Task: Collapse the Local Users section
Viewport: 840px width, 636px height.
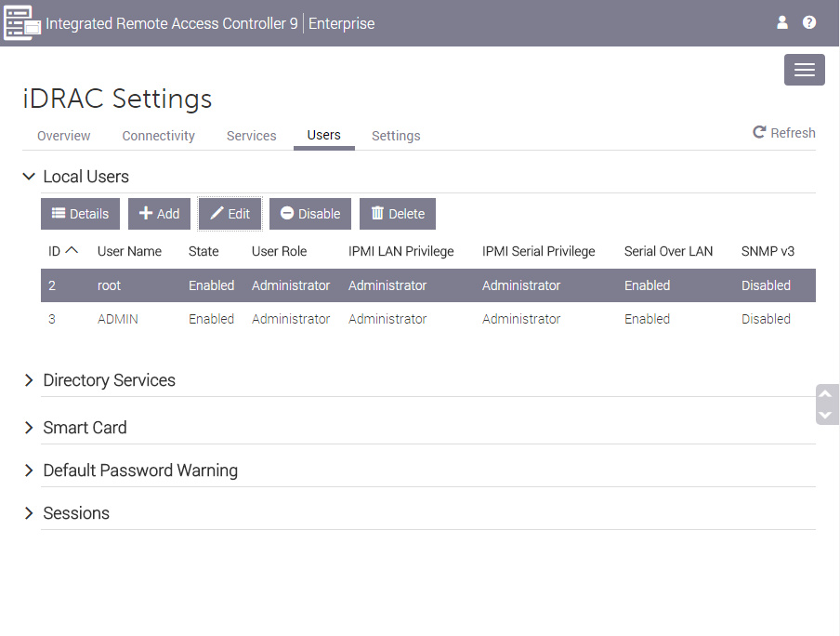Action: tap(29, 177)
